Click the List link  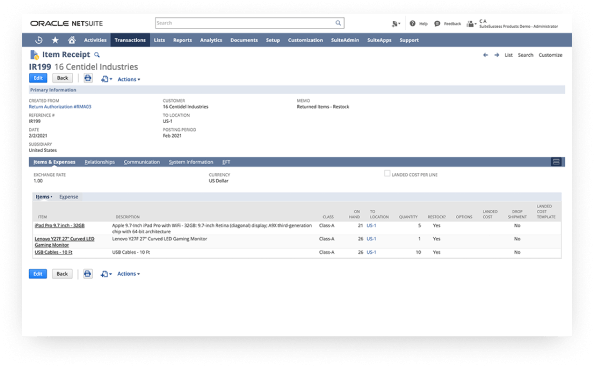(508, 55)
